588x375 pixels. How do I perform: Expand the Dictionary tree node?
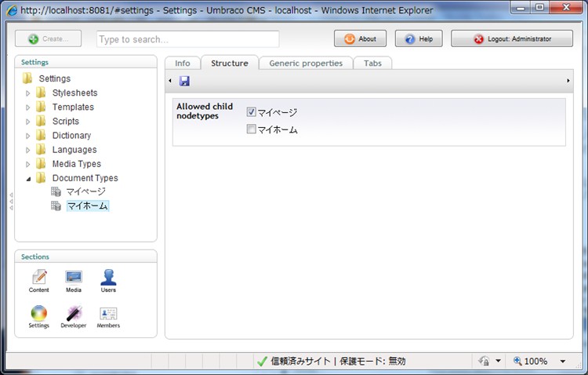click(x=27, y=136)
